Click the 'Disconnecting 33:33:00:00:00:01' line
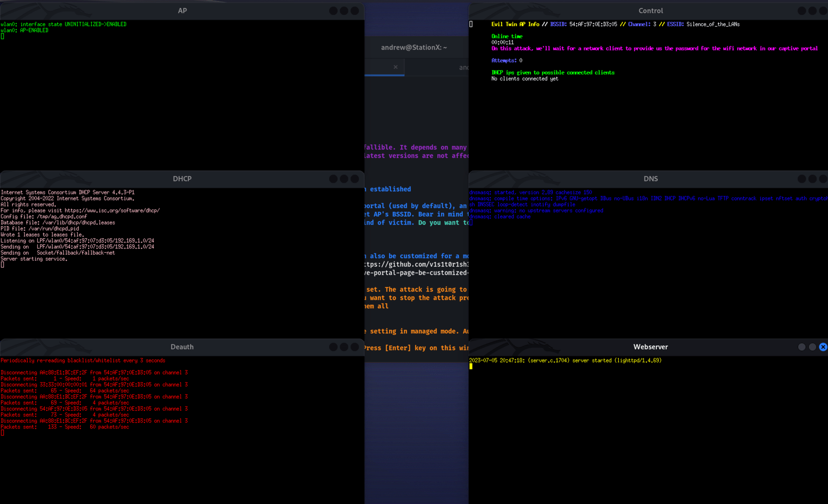Screen dimensions: 828x504 click(94, 385)
